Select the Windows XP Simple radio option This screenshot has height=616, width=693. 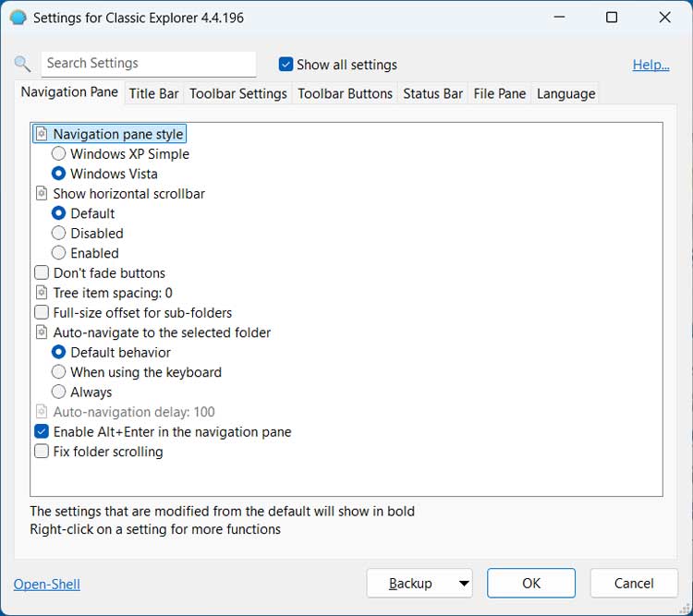coord(58,154)
